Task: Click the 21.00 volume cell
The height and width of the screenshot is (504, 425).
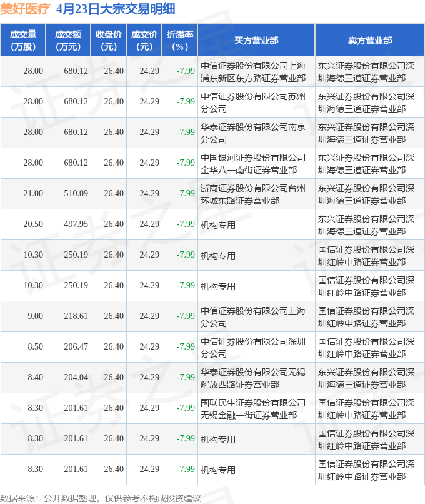Action: tap(32, 193)
